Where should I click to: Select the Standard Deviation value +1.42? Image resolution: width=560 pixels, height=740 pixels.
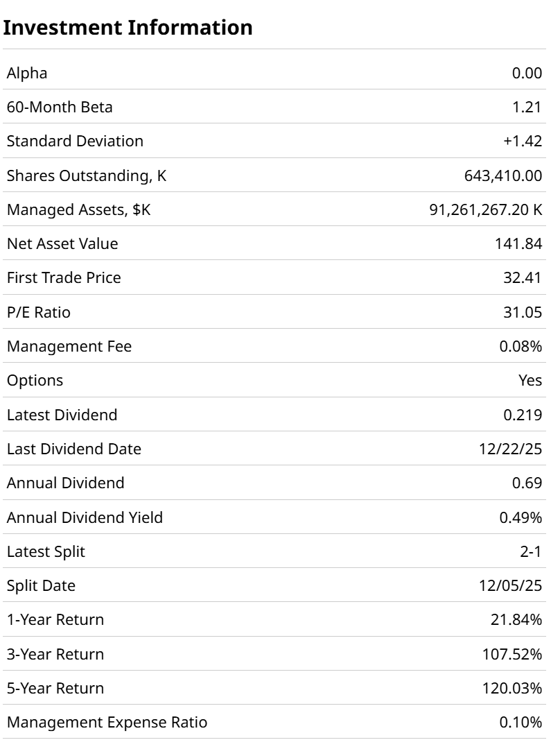pyautogui.click(x=523, y=141)
